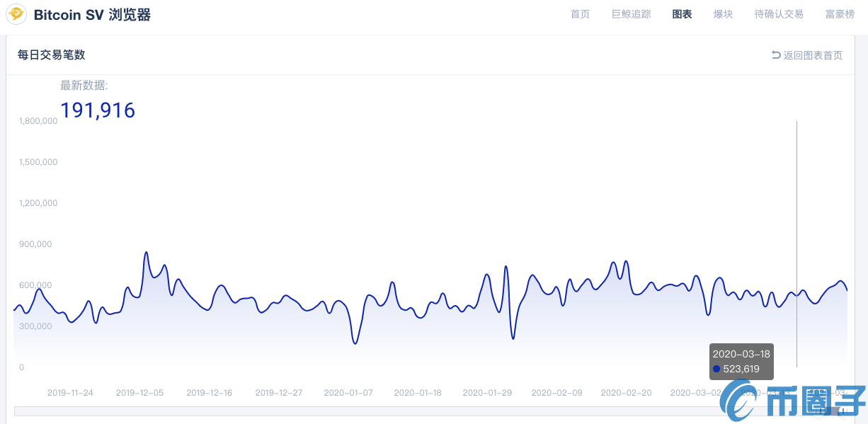The width and height of the screenshot is (868, 424).
Task: Click the chart title 每日交易笔数
Action: pyautogui.click(x=50, y=55)
